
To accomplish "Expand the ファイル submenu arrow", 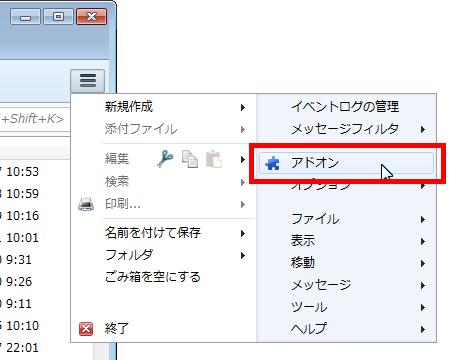I will tap(423, 219).
